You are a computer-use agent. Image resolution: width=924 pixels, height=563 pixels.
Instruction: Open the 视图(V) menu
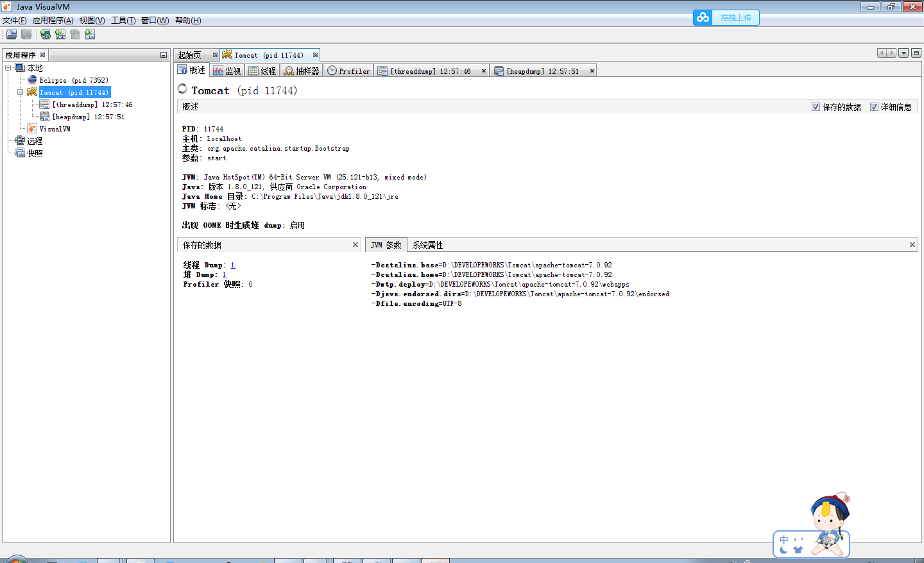(92, 21)
